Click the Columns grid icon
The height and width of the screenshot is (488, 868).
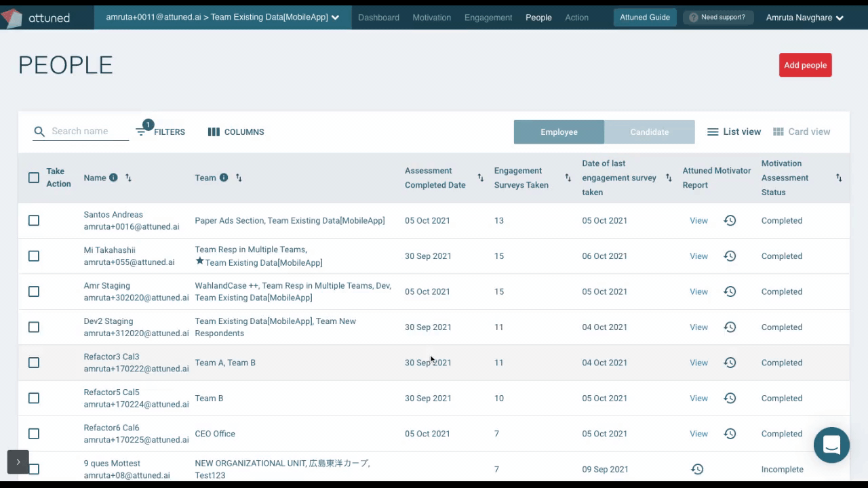214,132
